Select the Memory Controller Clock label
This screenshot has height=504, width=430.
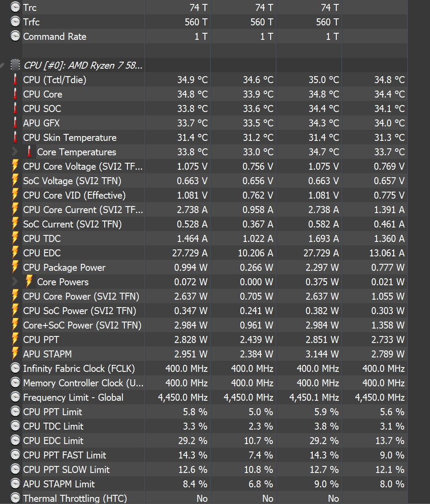coord(83,383)
